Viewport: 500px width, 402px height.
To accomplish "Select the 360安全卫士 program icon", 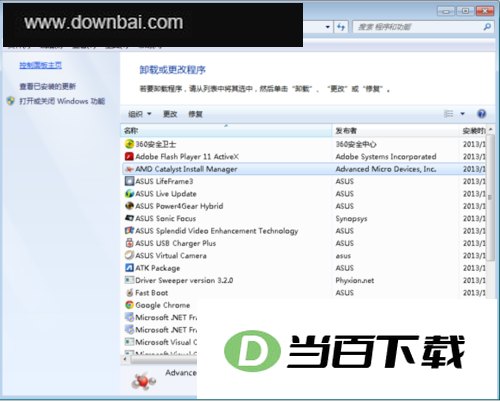I will point(129,144).
